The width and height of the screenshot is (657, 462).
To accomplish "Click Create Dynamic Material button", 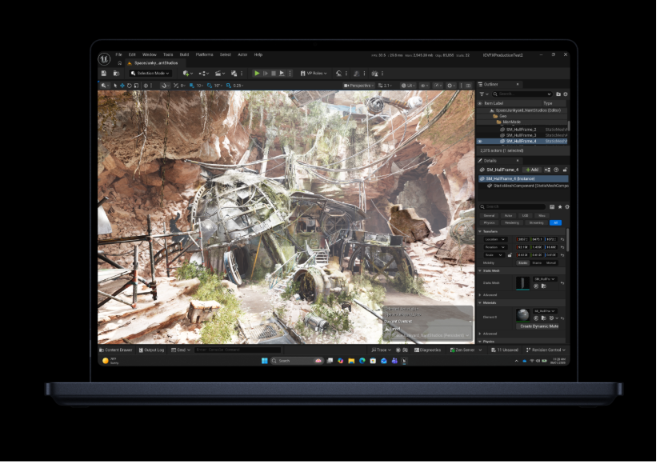I will point(539,326).
